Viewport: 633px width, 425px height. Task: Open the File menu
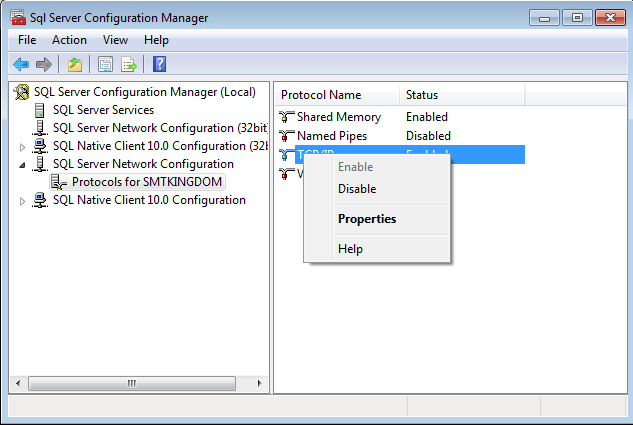[27, 40]
